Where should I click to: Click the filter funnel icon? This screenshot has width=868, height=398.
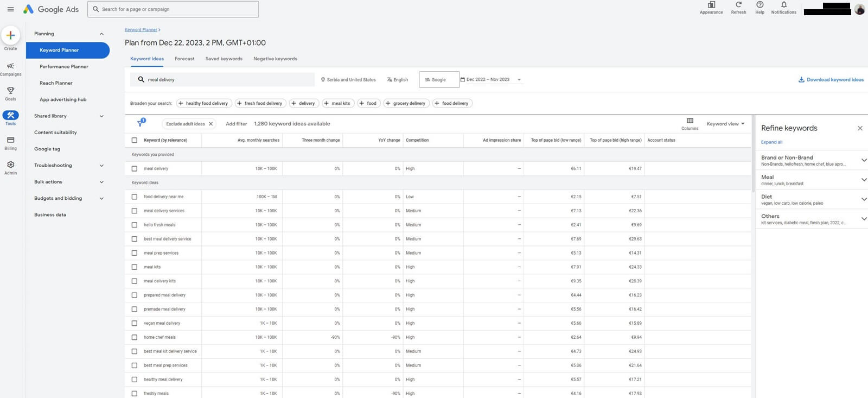(141, 123)
